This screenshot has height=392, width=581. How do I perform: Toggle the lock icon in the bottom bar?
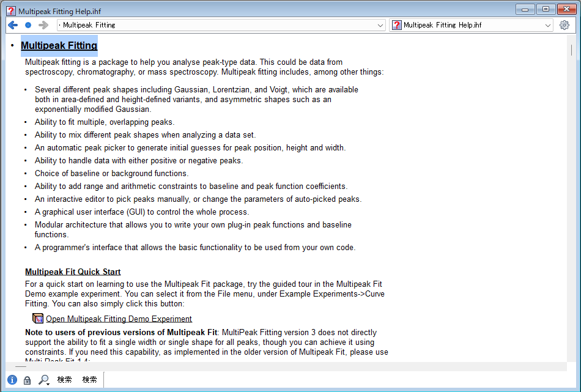tap(27, 380)
